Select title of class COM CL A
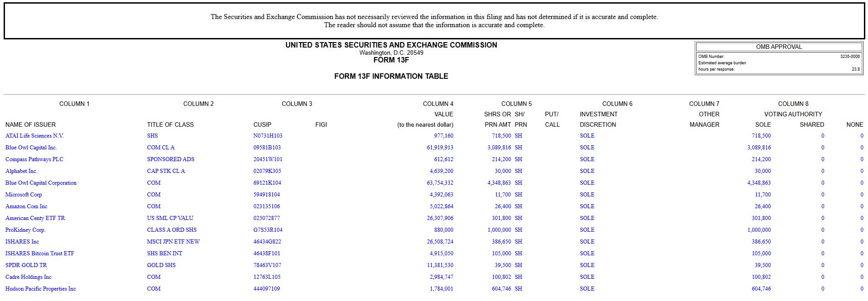Image resolution: width=868 pixels, height=301 pixels. (161, 148)
